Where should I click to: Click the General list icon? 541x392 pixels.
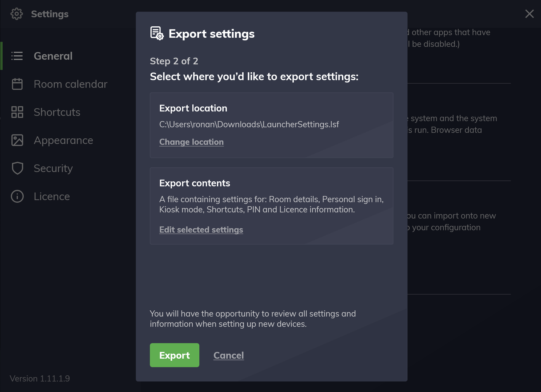click(17, 56)
